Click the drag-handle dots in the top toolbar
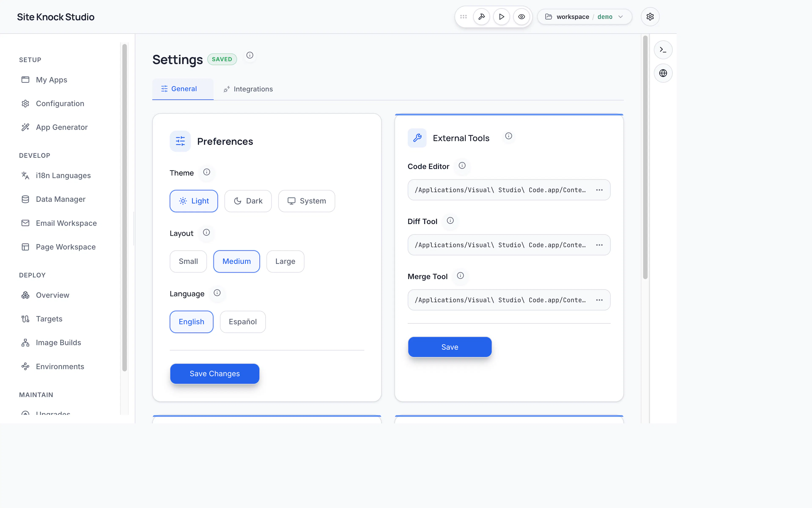Viewport: 812px width, 508px height. (x=463, y=17)
